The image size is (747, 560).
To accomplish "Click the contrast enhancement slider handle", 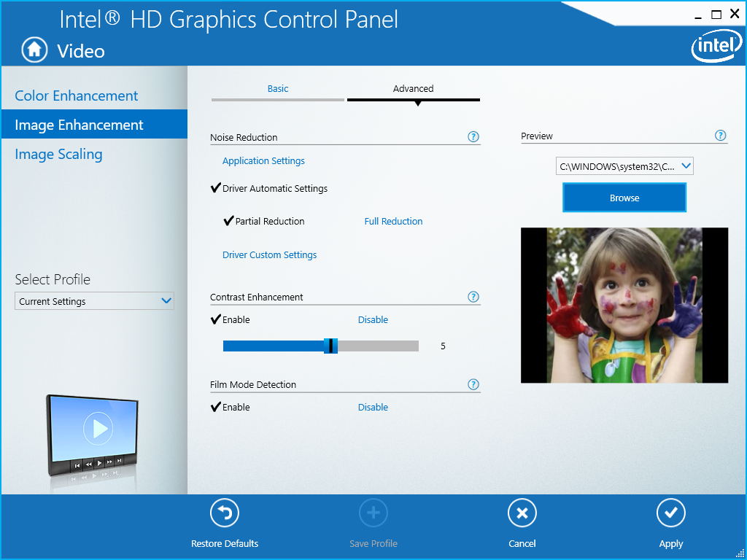I will tap(330, 346).
